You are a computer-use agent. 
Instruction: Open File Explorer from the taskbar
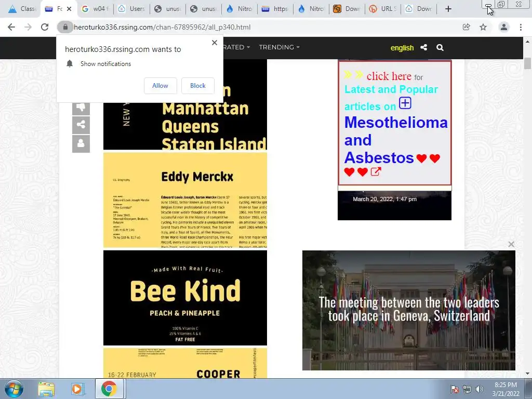46,389
